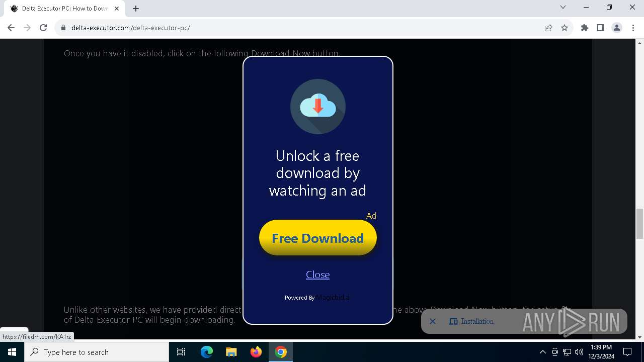Share this page using share icon
Image resolution: width=644 pixels, height=362 pixels.
(x=548, y=28)
